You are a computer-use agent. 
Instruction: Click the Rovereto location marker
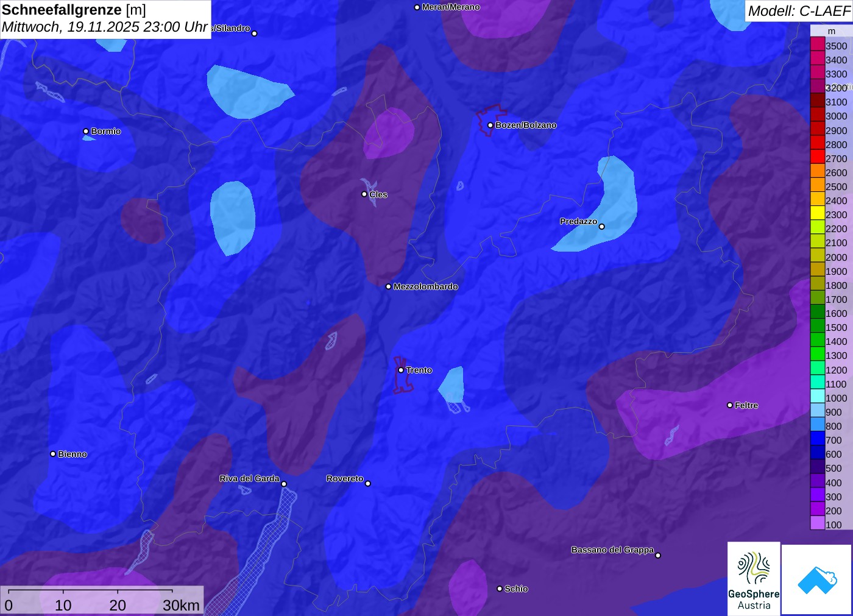pos(368,484)
